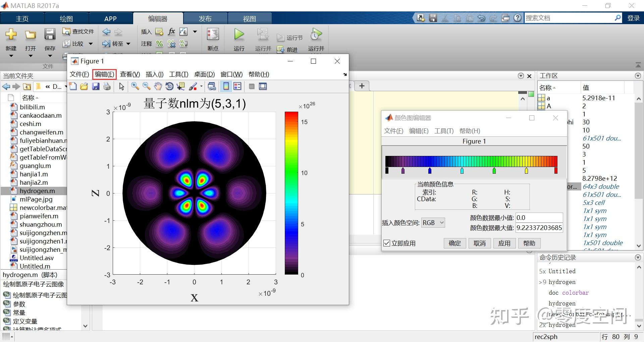Select the Data Cursor tool
Image resolution: width=644 pixels, height=342 pixels.
coord(181,87)
